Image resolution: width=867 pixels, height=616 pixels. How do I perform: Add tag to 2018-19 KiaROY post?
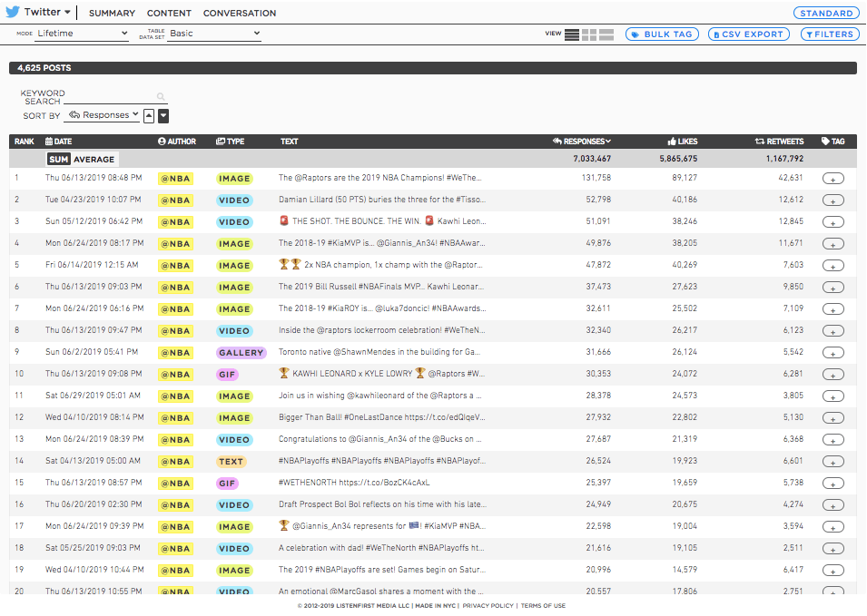coord(833,308)
